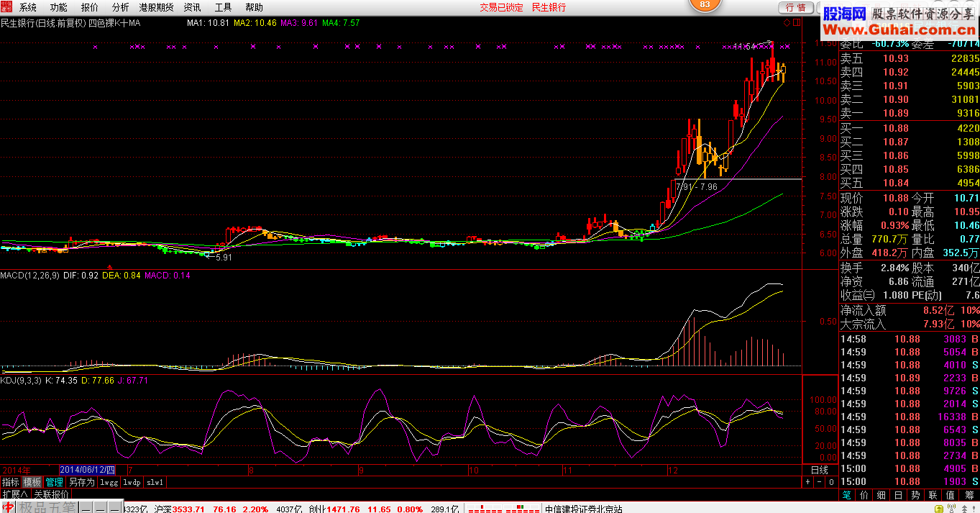Viewport: 980px width, 513px height.
Task: Select the 日 tab
Action: coord(898,495)
